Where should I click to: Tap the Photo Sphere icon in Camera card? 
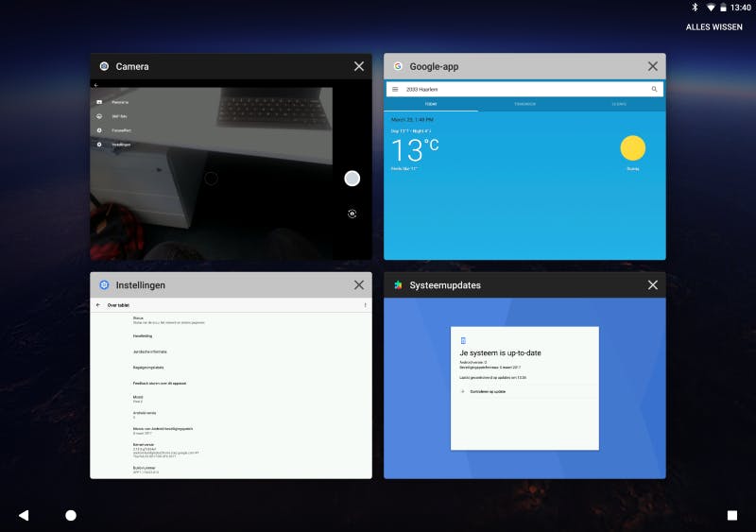pyautogui.click(x=99, y=116)
